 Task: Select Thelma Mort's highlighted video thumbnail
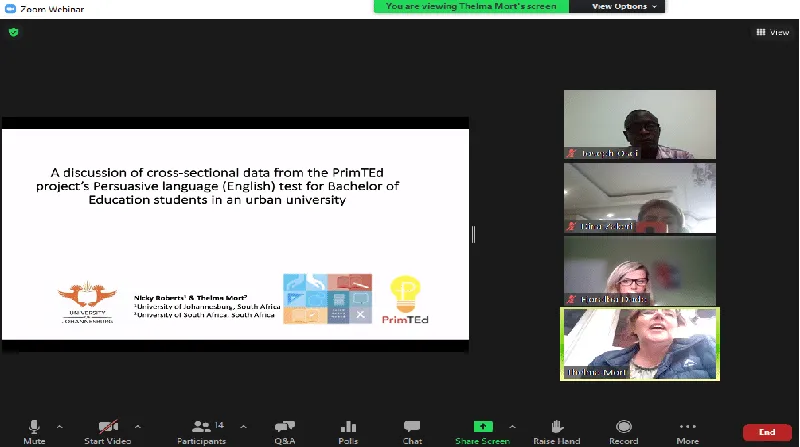coord(639,343)
